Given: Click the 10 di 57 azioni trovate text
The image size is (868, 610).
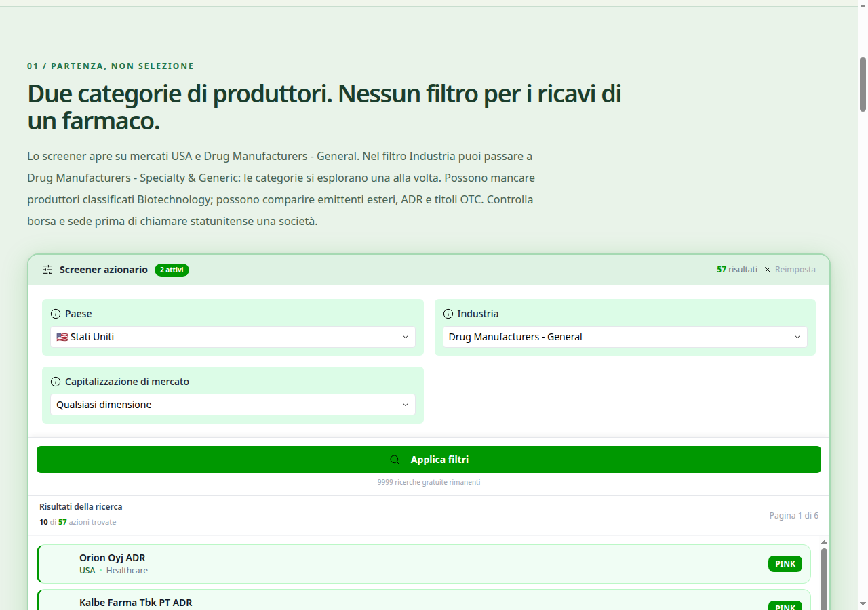Looking at the screenshot, I should (77, 523).
